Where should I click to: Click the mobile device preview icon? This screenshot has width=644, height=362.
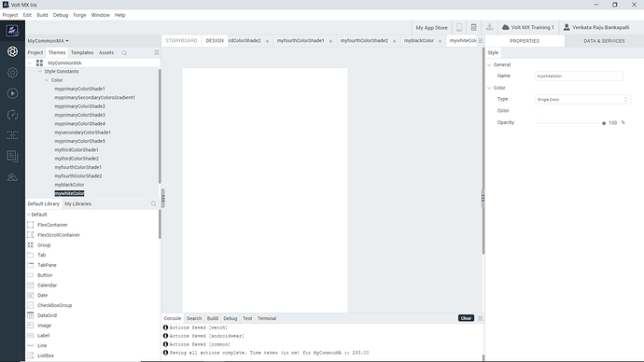coord(459,27)
